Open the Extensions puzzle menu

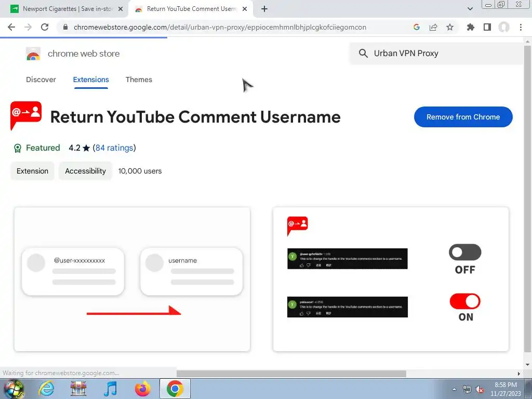pos(470,27)
